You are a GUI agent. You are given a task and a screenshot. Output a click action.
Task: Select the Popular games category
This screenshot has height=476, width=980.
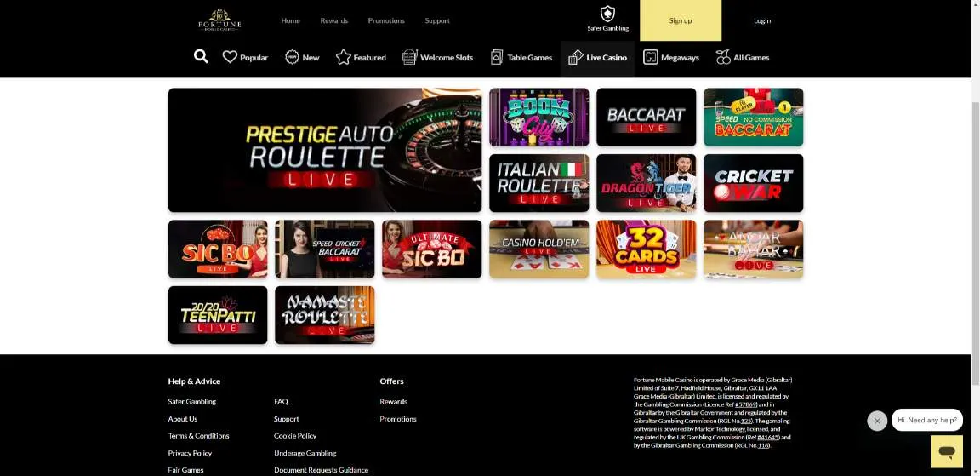[x=245, y=58]
